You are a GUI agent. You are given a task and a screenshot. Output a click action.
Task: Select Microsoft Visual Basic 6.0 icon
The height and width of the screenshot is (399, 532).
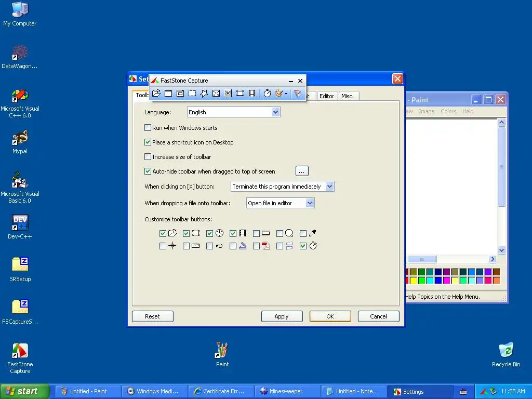pos(20,188)
